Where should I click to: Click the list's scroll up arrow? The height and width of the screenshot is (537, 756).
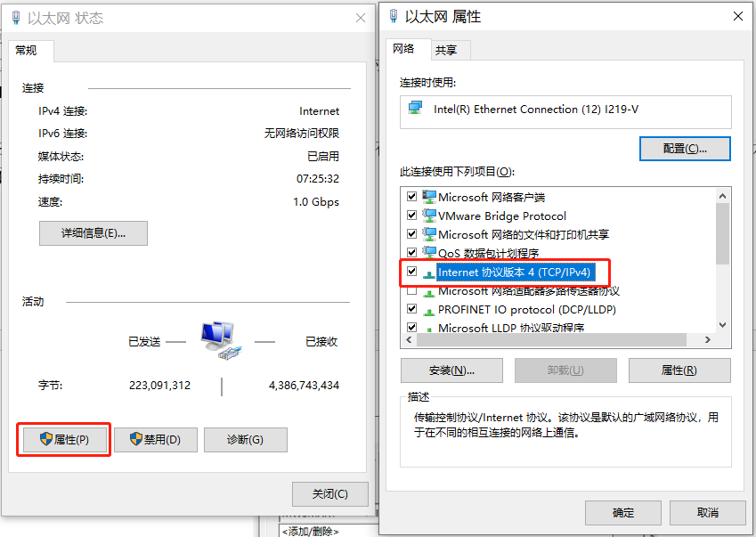pyautogui.click(x=722, y=196)
